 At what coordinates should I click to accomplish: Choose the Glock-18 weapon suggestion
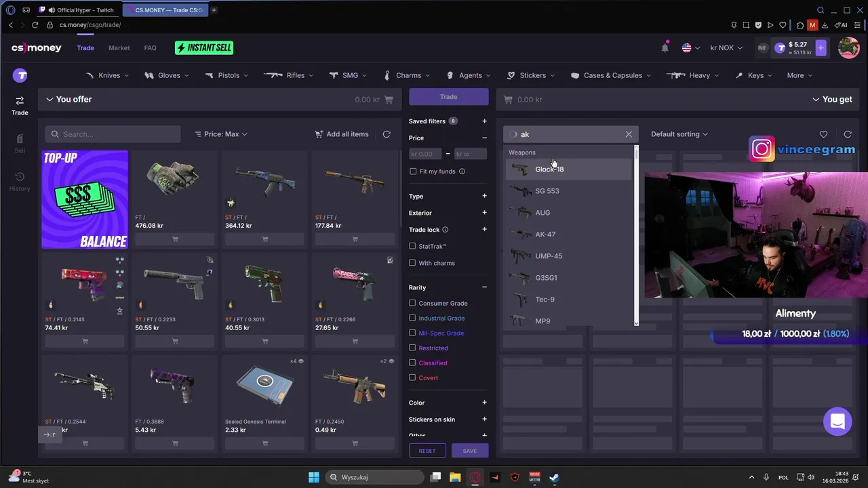click(568, 169)
